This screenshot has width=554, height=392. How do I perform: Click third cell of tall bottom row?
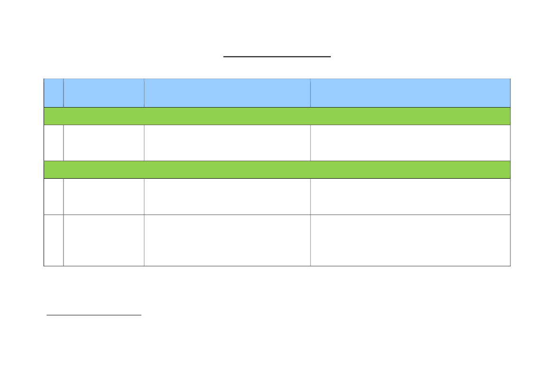[x=227, y=240]
